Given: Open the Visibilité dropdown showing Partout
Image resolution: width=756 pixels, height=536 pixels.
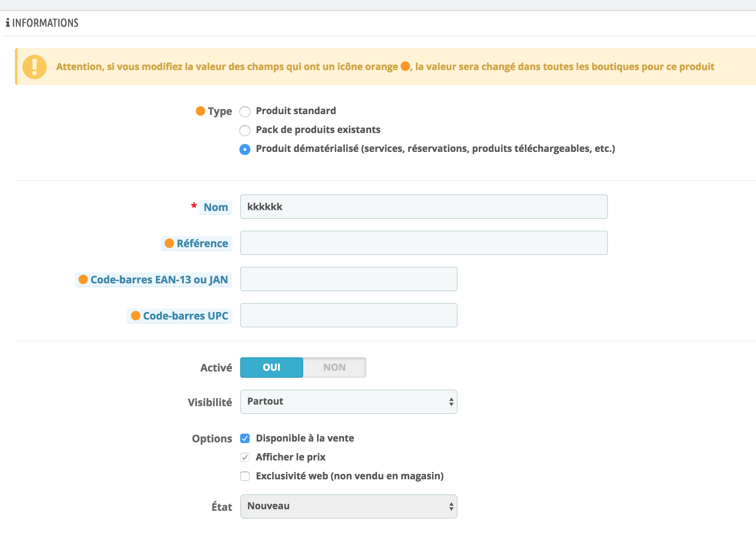Looking at the screenshot, I should (x=348, y=402).
